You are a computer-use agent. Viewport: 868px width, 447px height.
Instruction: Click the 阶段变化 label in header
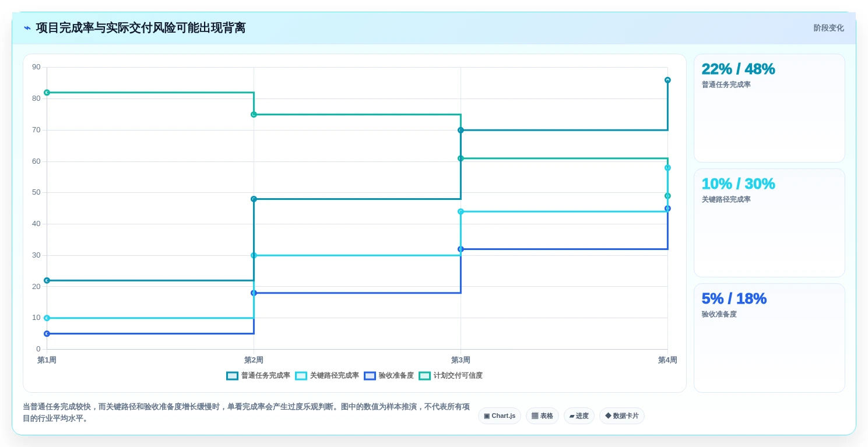pyautogui.click(x=828, y=28)
